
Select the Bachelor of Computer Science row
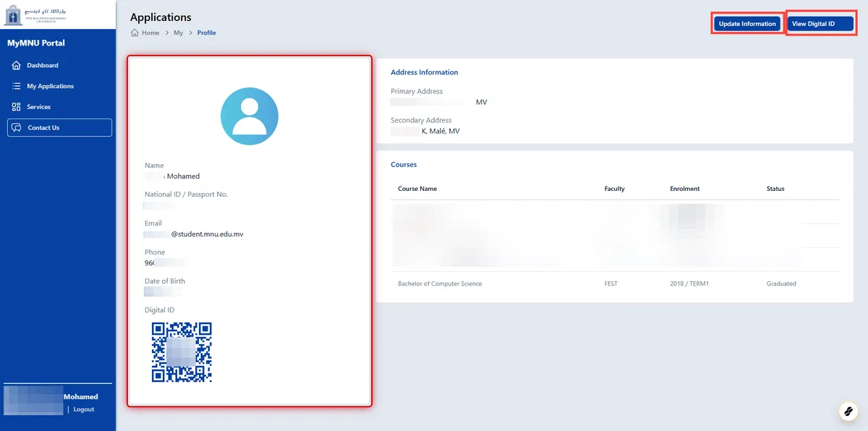pyautogui.click(x=440, y=283)
